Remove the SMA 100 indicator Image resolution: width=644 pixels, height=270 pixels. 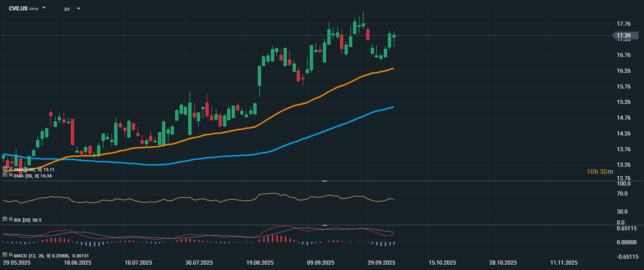click(10, 169)
